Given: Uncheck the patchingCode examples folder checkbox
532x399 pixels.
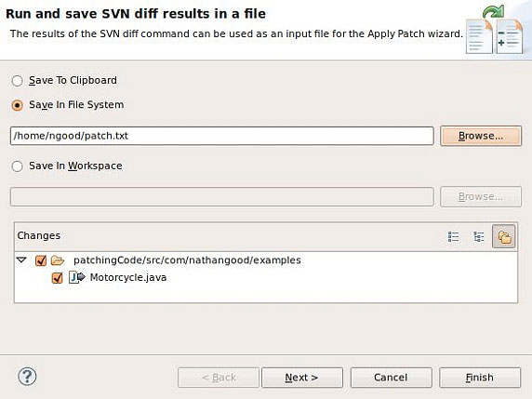Looking at the screenshot, I should tap(41, 260).
